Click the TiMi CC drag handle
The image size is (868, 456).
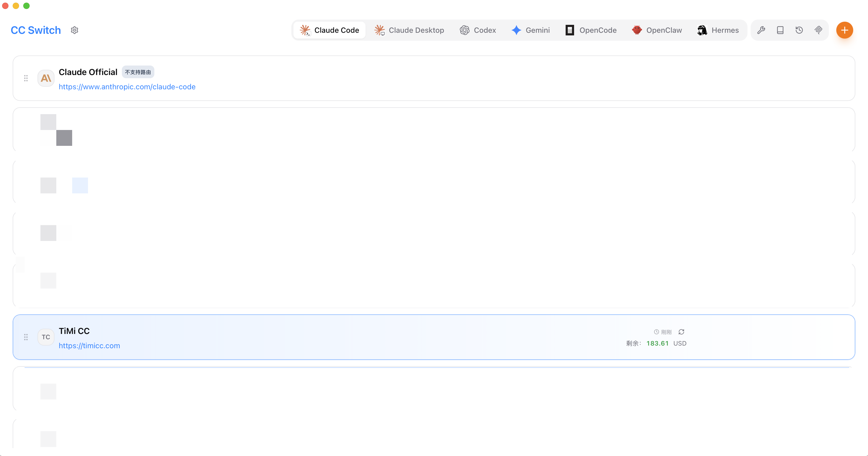point(26,337)
